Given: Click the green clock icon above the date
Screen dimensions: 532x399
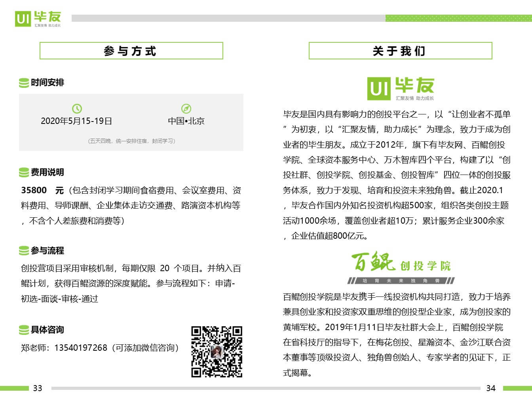Looking at the screenshot, I should point(77,108).
